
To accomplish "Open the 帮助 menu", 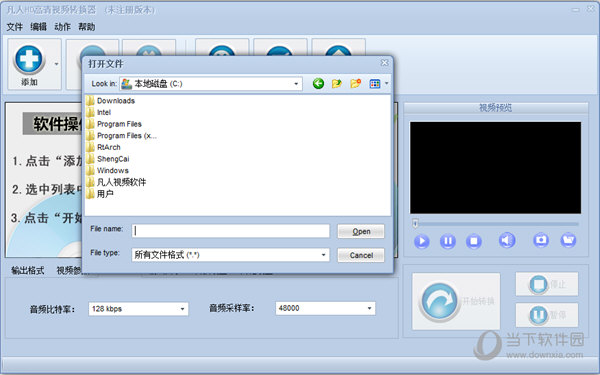I will [x=86, y=27].
